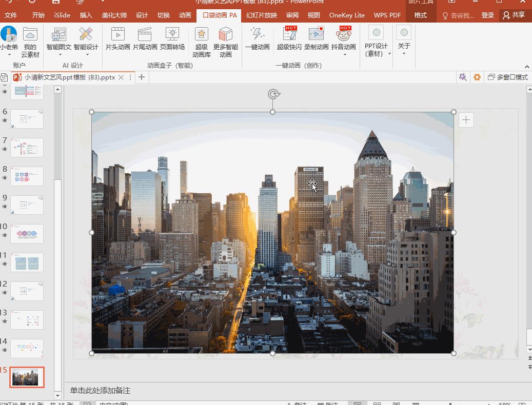Open the 审阅 ribbon tab
Viewport: 532px width, 405px height.
coord(292,15)
